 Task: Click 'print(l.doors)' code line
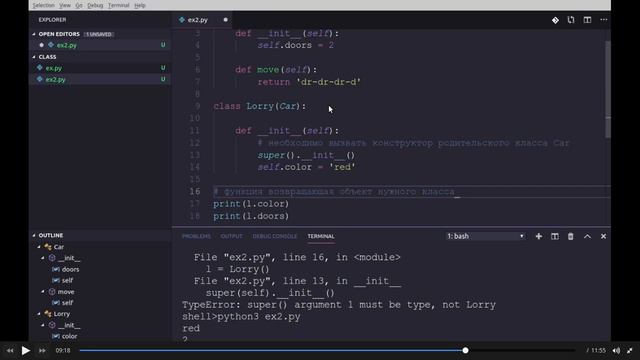pos(251,216)
